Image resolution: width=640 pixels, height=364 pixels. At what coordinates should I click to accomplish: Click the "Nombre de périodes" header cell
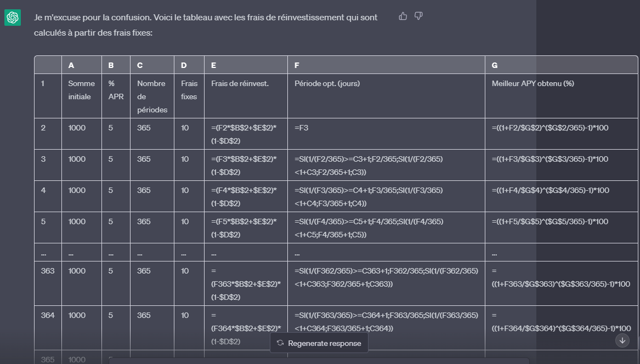click(152, 96)
